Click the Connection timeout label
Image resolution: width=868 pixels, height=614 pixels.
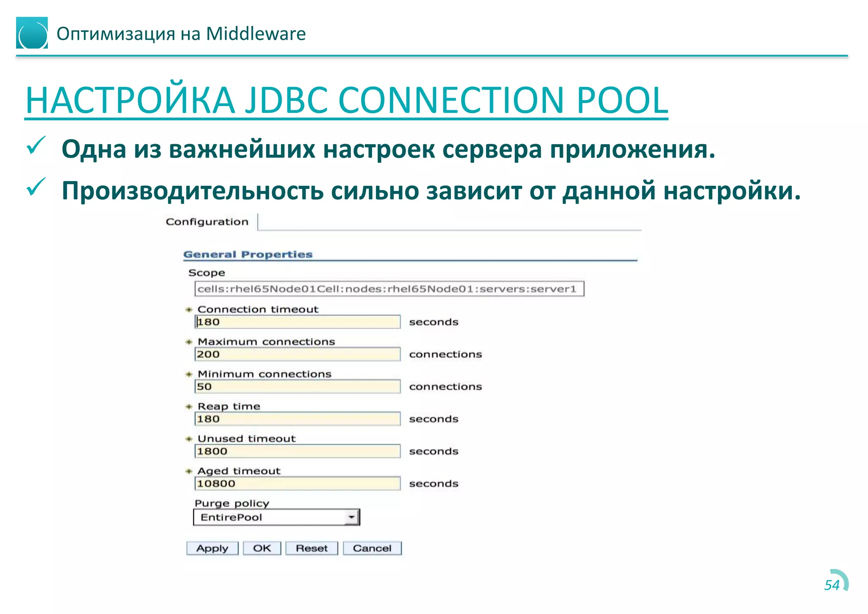pyautogui.click(x=258, y=310)
